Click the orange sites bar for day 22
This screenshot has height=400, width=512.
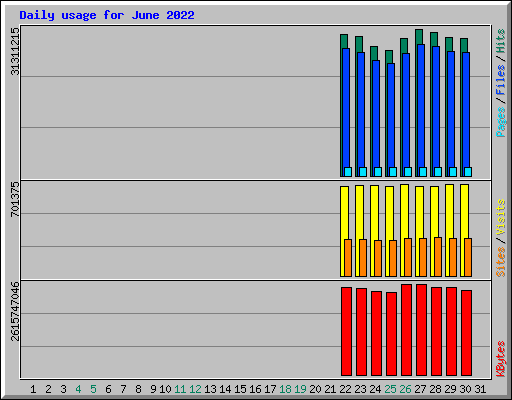(x=348, y=258)
